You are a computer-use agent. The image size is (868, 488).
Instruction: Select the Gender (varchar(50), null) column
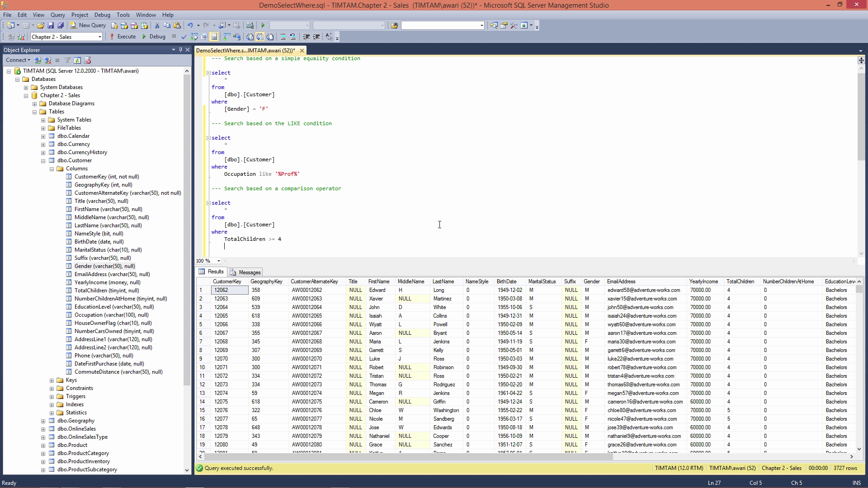click(x=105, y=266)
